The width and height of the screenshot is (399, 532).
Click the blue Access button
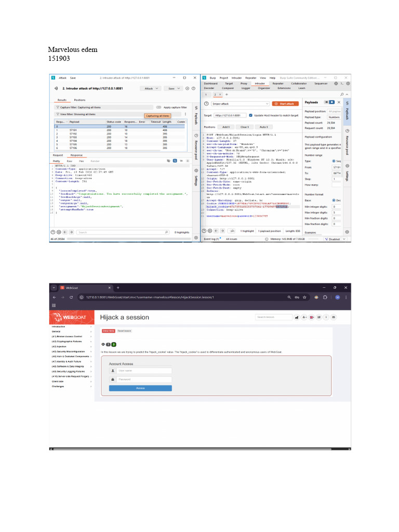pos(140,388)
